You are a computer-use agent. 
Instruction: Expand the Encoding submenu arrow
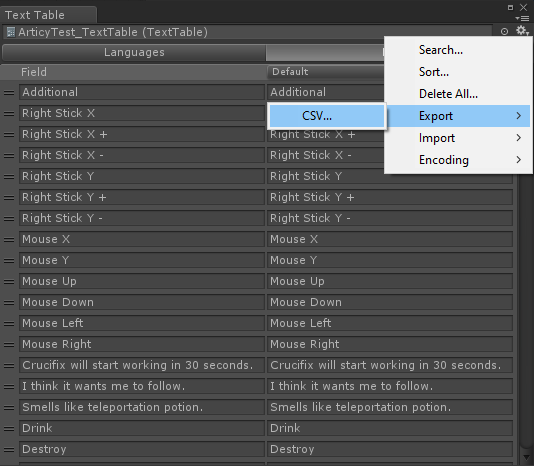coord(518,159)
